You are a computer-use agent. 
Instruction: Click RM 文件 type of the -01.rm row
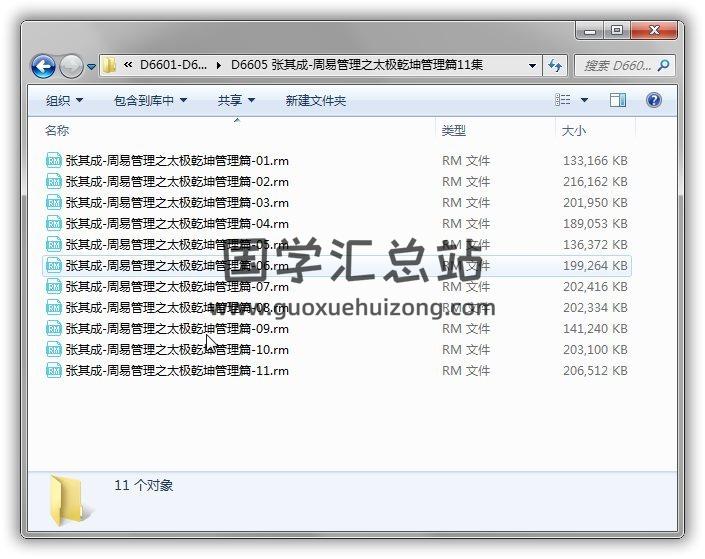click(x=466, y=161)
